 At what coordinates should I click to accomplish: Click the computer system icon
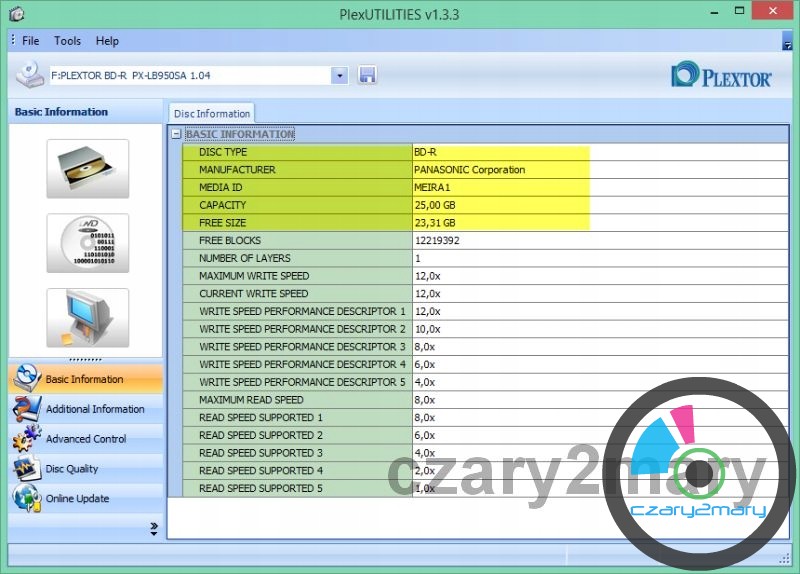click(x=87, y=318)
